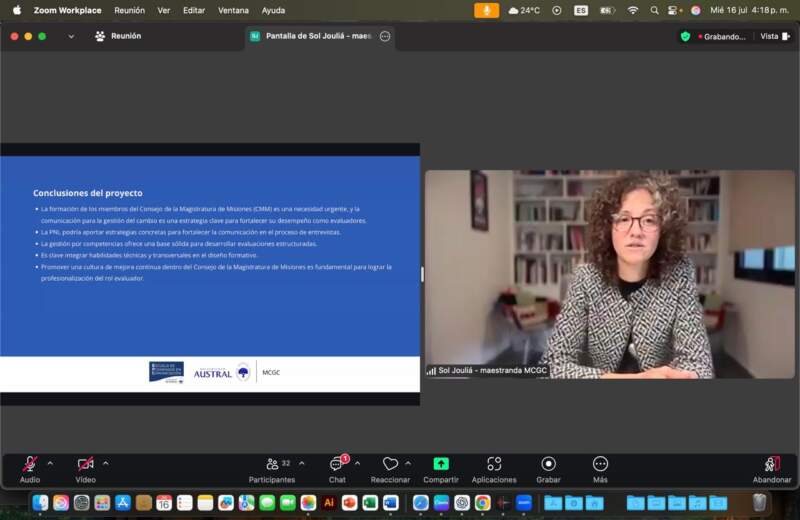
Task: Open Adobe Illustrator from the Dock
Action: [x=329, y=503]
